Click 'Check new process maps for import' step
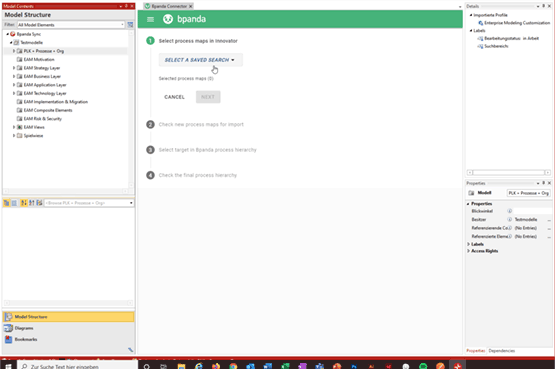 pos(201,125)
